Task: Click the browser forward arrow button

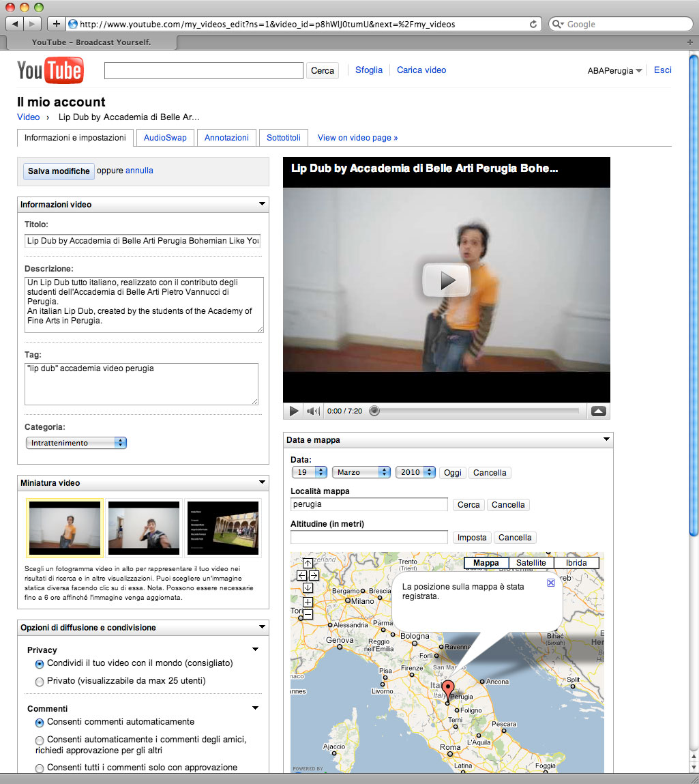Action: (x=32, y=24)
